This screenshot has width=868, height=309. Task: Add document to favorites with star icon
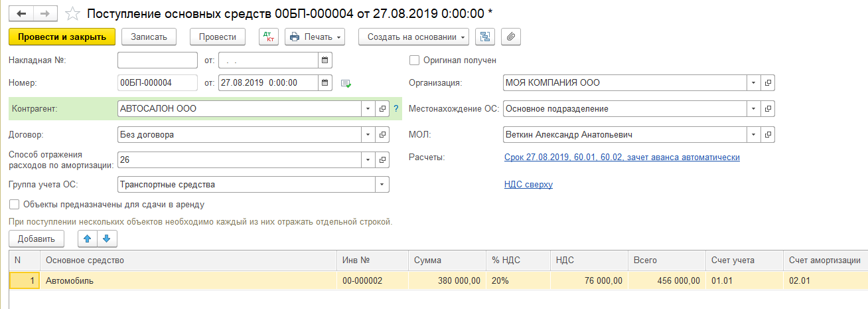(x=74, y=13)
